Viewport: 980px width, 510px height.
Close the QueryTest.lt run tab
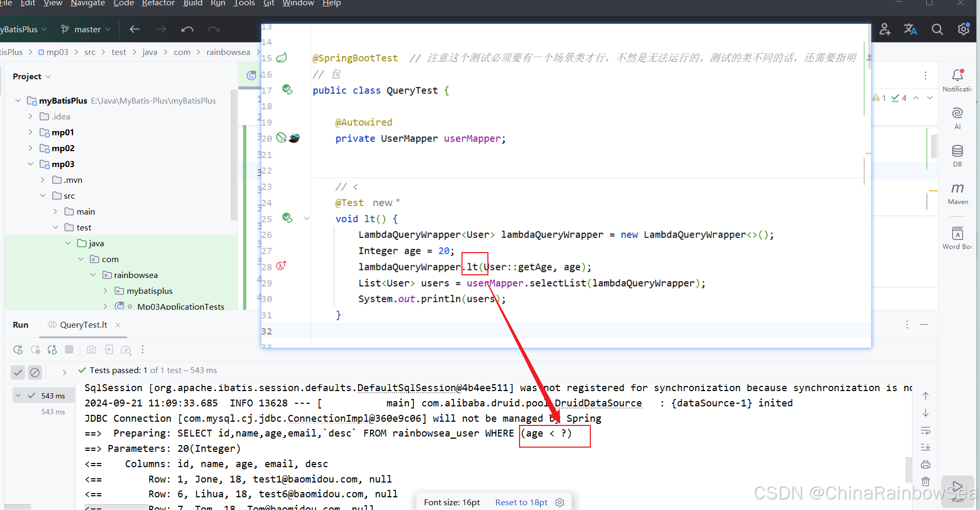click(x=118, y=325)
